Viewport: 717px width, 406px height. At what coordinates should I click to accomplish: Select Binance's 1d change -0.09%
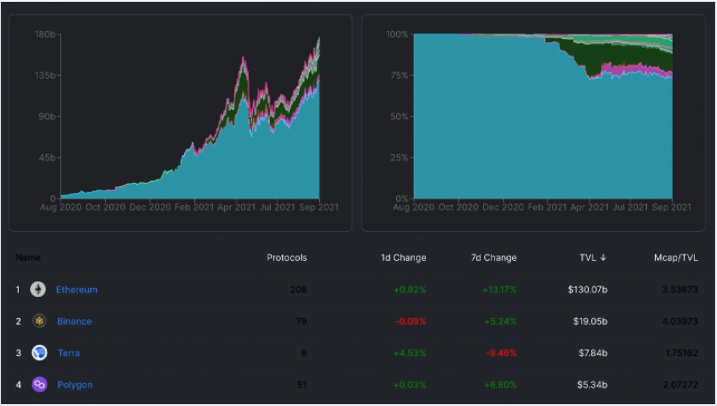(411, 321)
